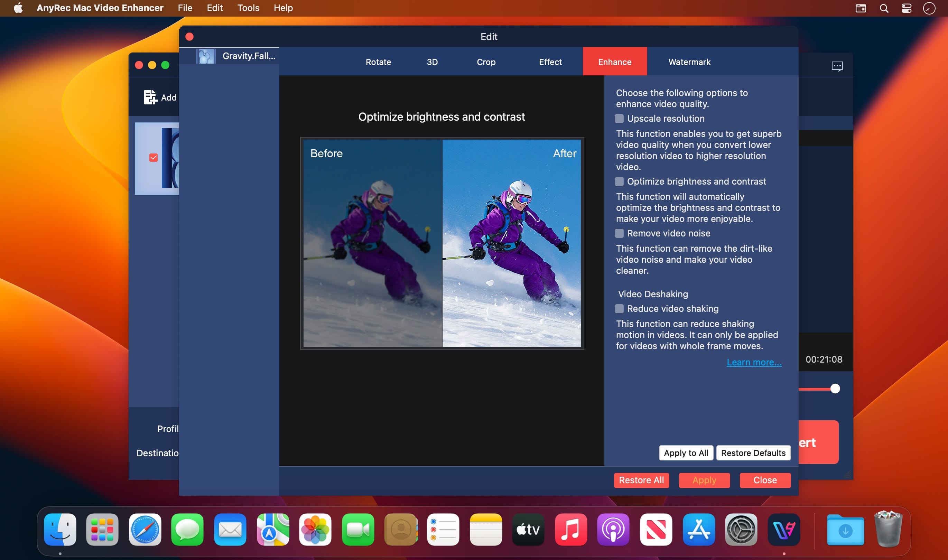Launch Safari from the dock

click(x=145, y=530)
